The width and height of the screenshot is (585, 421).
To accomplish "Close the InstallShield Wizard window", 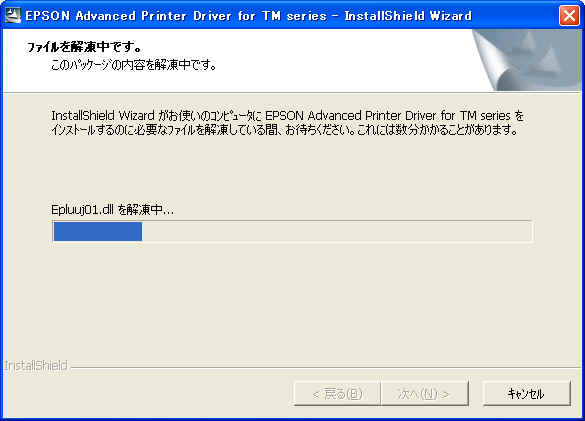I will pyautogui.click(x=569, y=16).
